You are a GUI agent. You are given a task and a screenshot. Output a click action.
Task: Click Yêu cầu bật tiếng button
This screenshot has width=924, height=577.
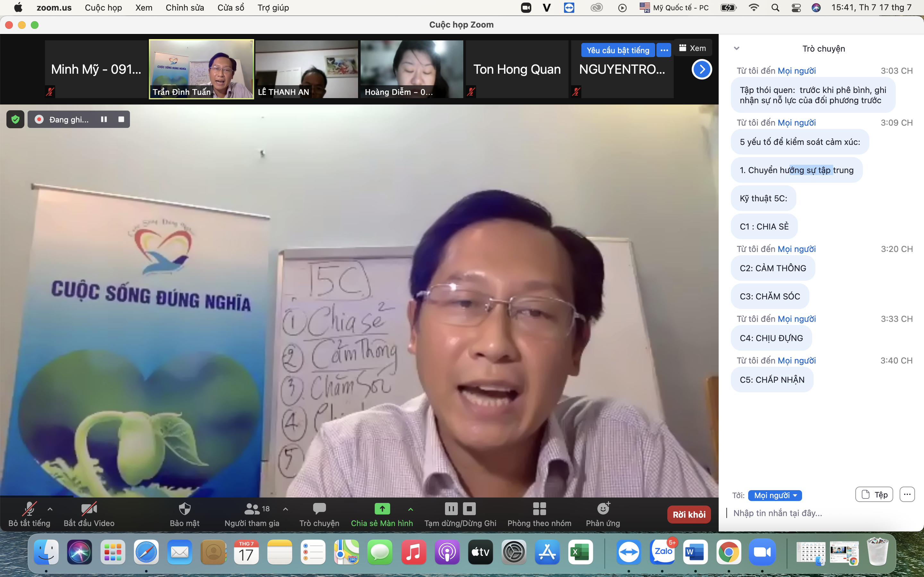tap(617, 50)
